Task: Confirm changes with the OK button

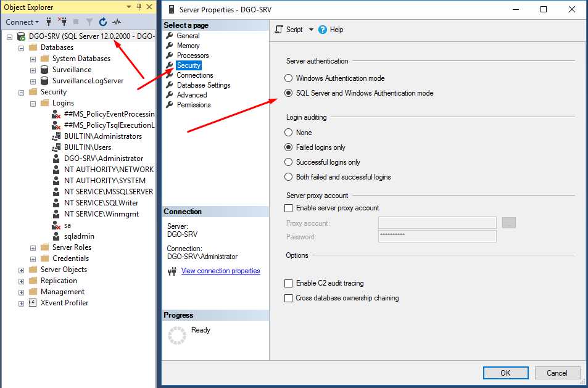Action: [505, 373]
